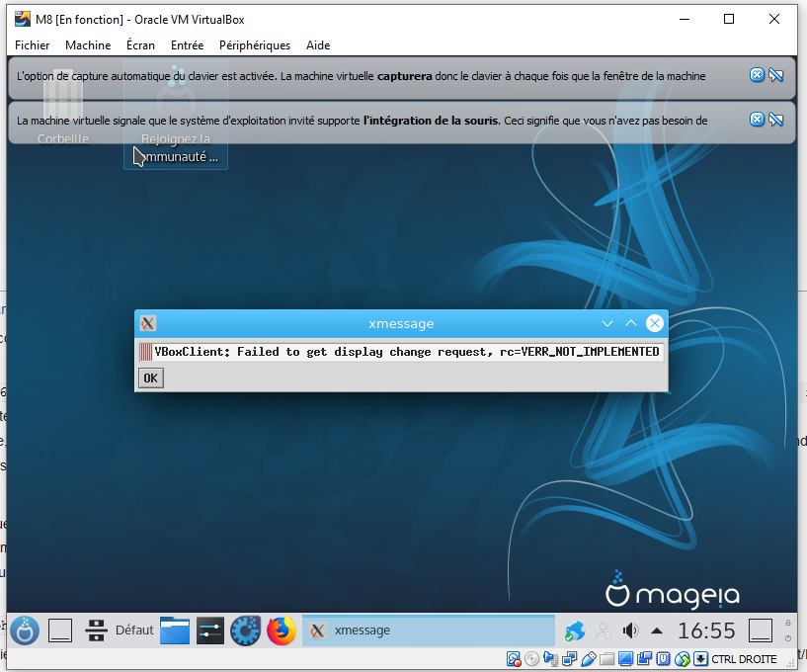
Task: Click the Défaut activity label
Action: click(134, 630)
